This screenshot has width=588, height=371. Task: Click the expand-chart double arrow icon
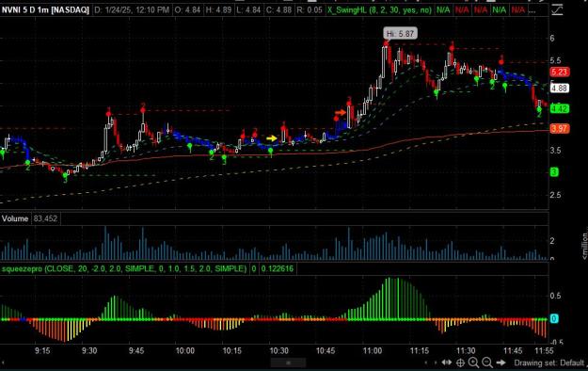(x=447, y=363)
